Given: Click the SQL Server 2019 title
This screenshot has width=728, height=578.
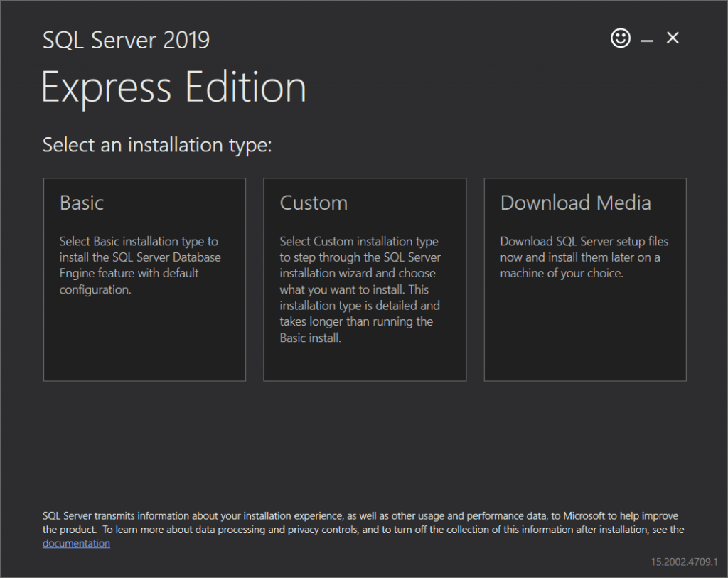Looking at the screenshot, I should (126, 40).
